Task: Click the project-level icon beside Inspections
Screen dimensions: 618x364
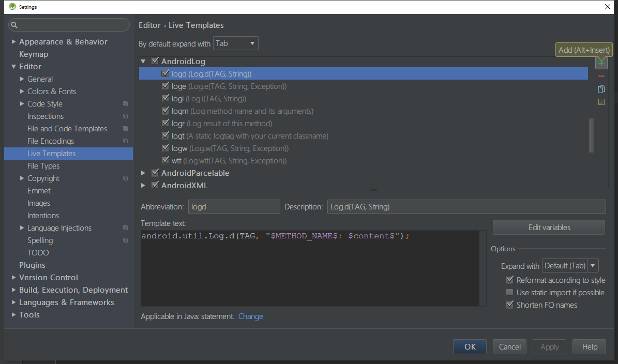Action: point(125,116)
